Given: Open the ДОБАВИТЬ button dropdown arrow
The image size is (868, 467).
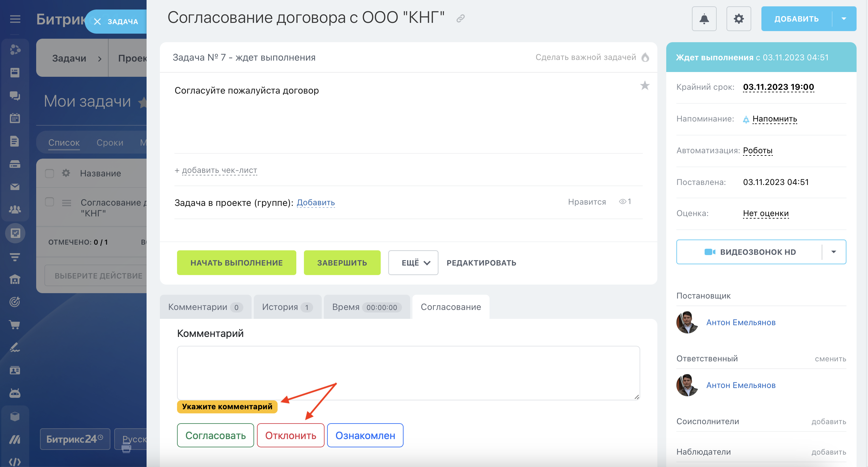Looking at the screenshot, I should tap(843, 19).
